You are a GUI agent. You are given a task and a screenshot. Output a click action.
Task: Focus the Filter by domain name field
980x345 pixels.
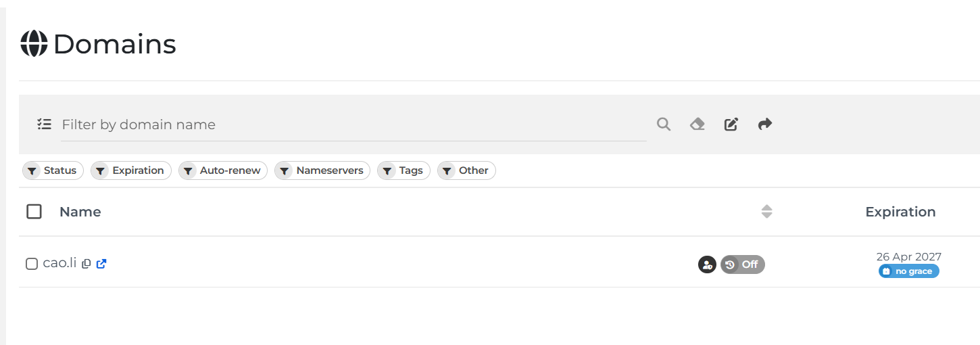(353, 125)
